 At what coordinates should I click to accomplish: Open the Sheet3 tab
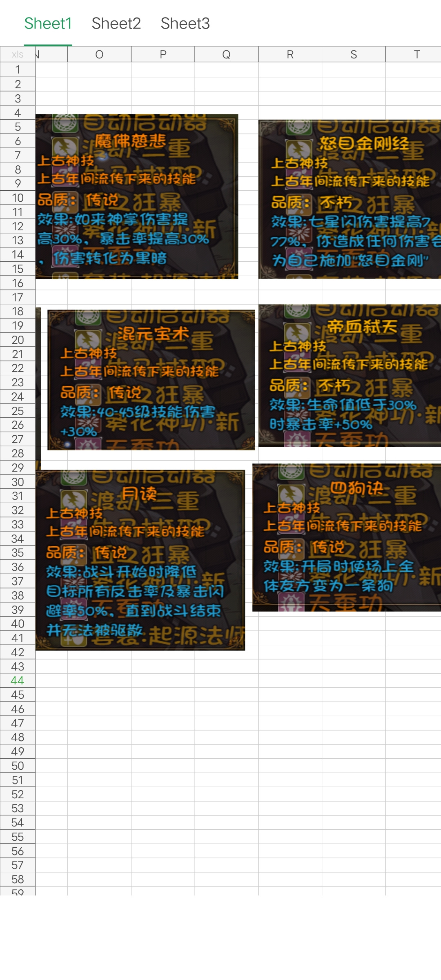tap(185, 24)
